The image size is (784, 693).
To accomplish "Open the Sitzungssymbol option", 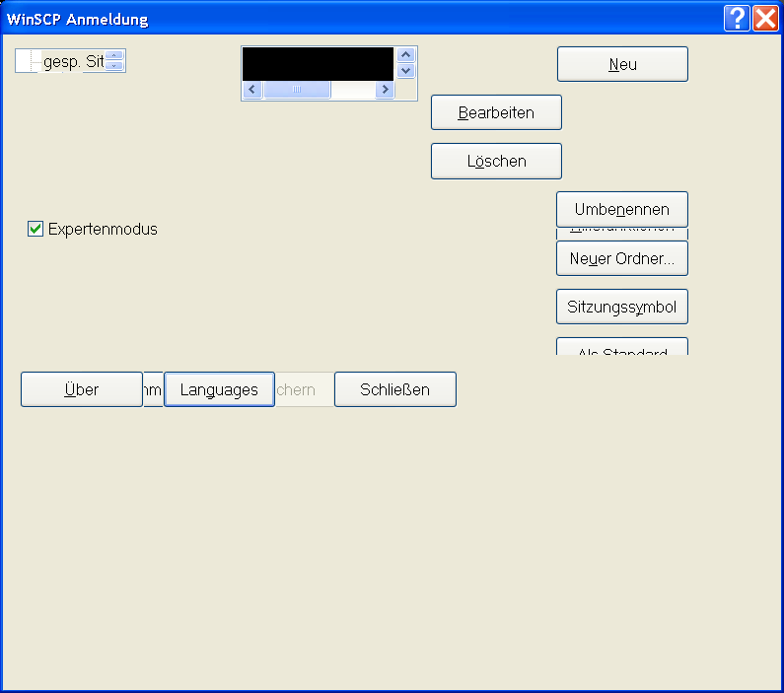I will [x=622, y=307].
